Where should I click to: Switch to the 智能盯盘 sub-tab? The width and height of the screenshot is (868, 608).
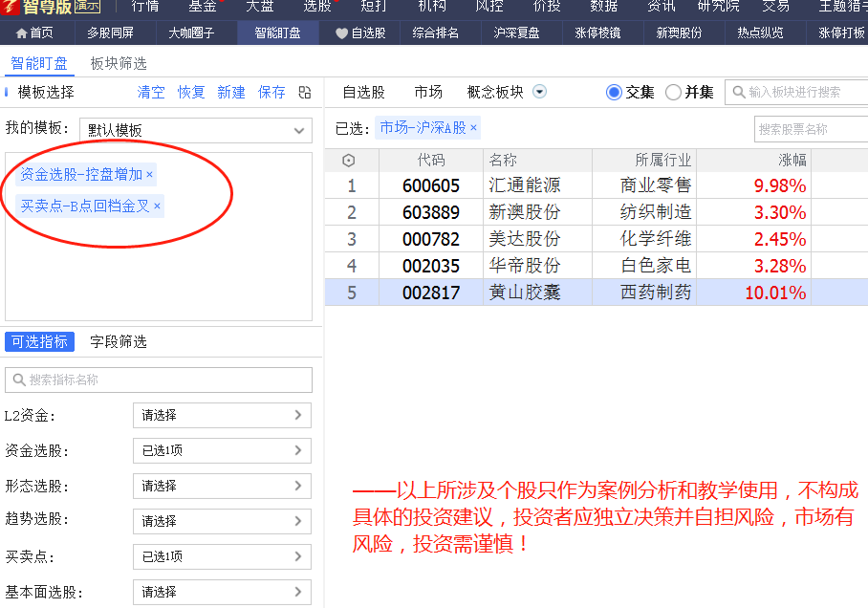[39, 64]
